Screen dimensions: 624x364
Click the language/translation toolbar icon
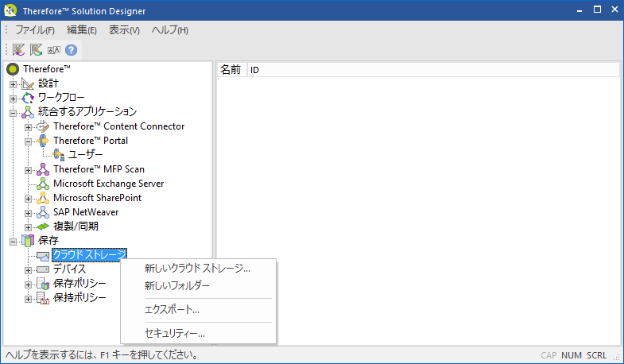(54, 50)
